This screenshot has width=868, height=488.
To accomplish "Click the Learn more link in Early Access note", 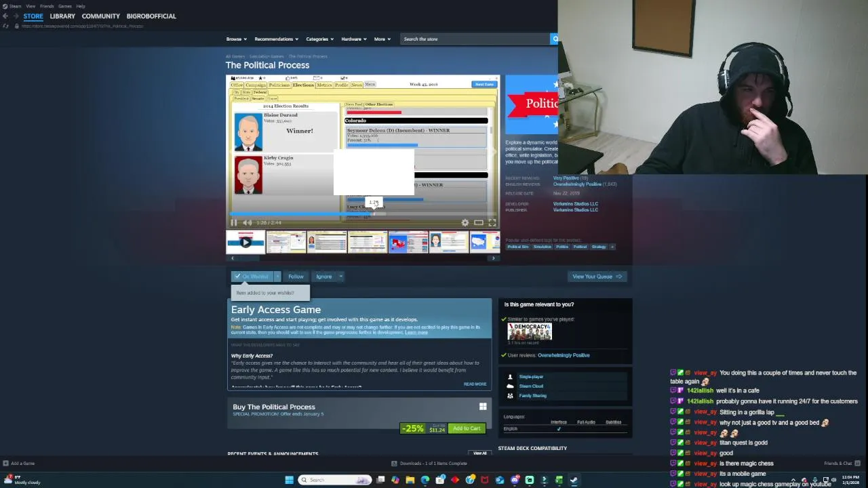I will [x=416, y=333].
